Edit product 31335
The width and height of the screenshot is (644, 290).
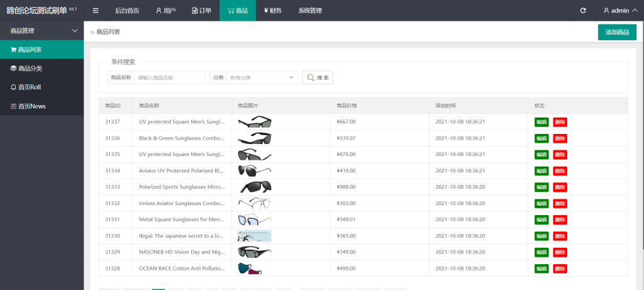click(541, 155)
